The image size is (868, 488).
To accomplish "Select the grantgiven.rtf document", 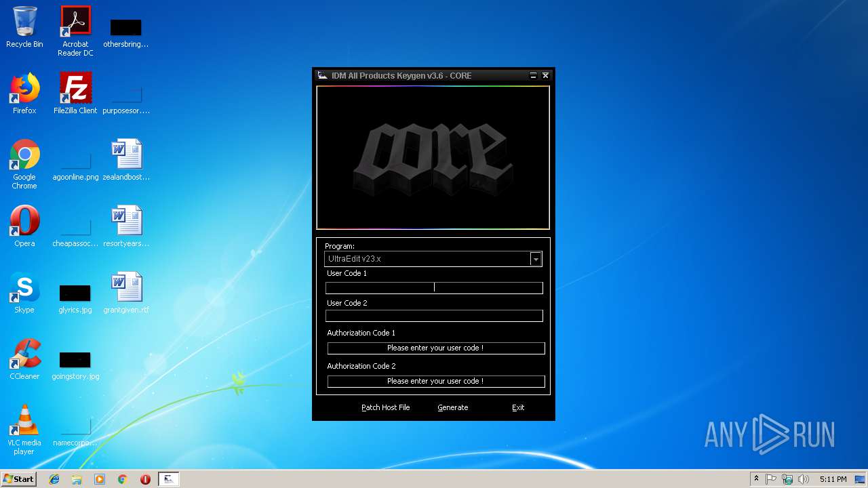I will click(x=126, y=293).
